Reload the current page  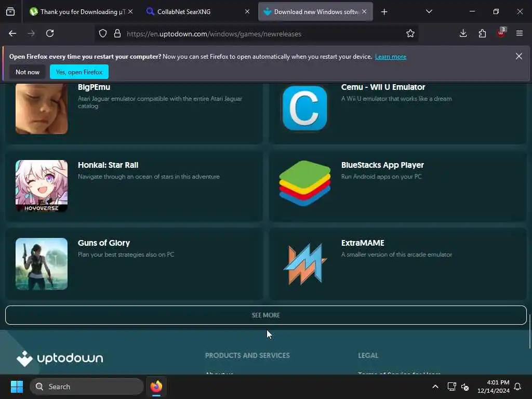(50, 33)
